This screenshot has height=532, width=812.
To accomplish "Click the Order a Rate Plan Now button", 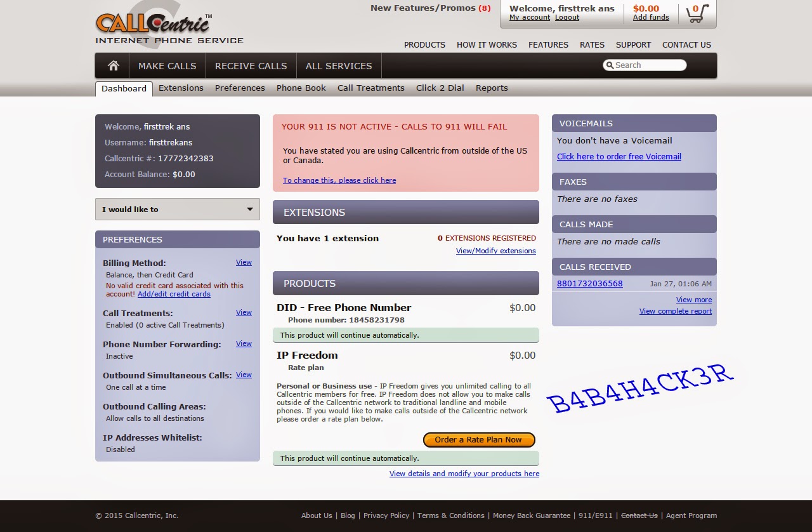I will (x=479, y=440).
